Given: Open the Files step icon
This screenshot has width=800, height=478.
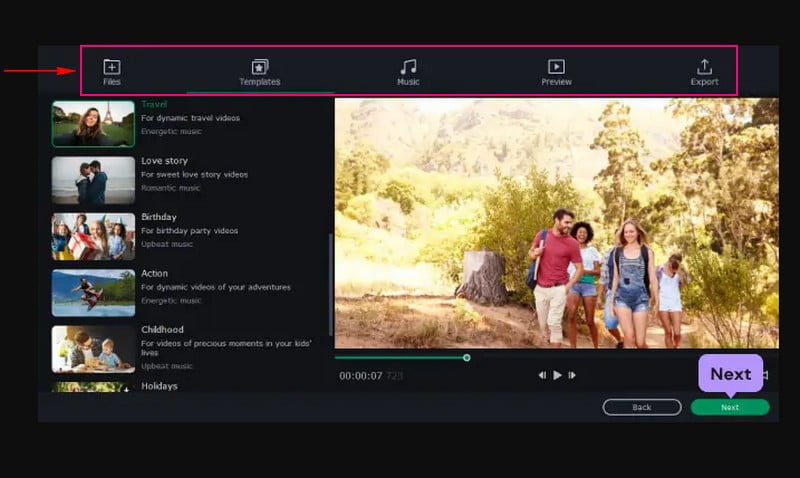Looking at the screenshot, I should click(112, 67).
